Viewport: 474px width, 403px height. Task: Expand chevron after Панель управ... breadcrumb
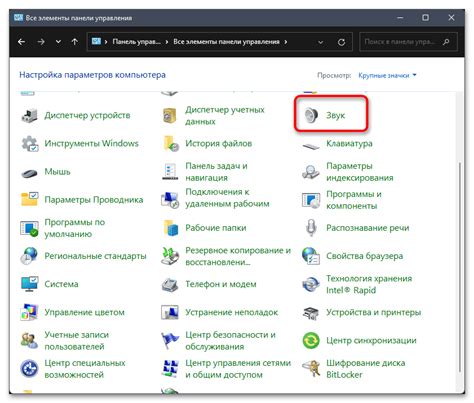(167, 42)
